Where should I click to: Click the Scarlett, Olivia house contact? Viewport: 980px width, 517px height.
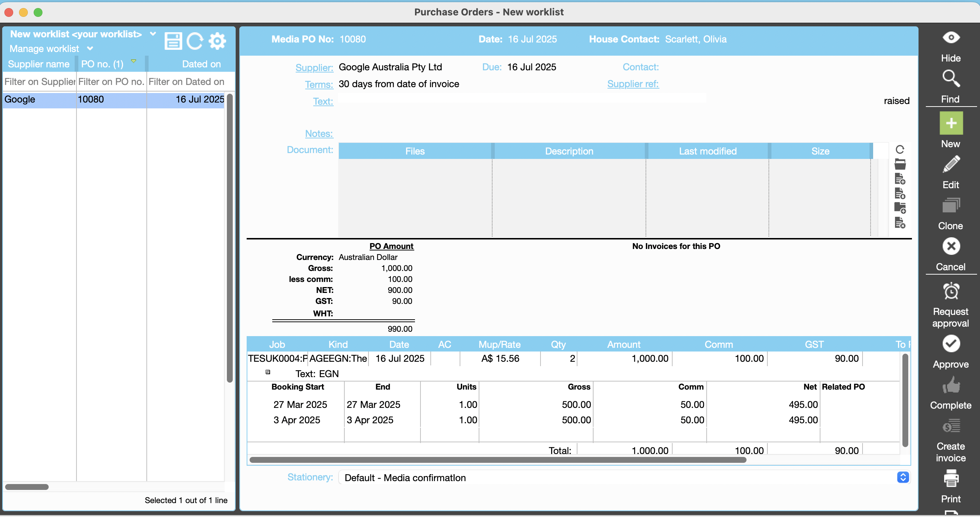[695, 39]
